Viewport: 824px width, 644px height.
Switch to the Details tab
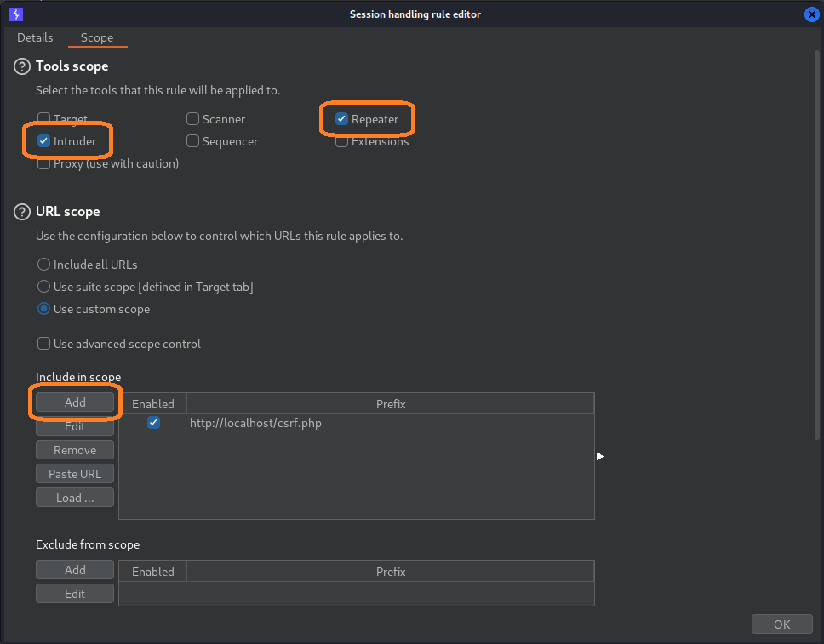35,37
